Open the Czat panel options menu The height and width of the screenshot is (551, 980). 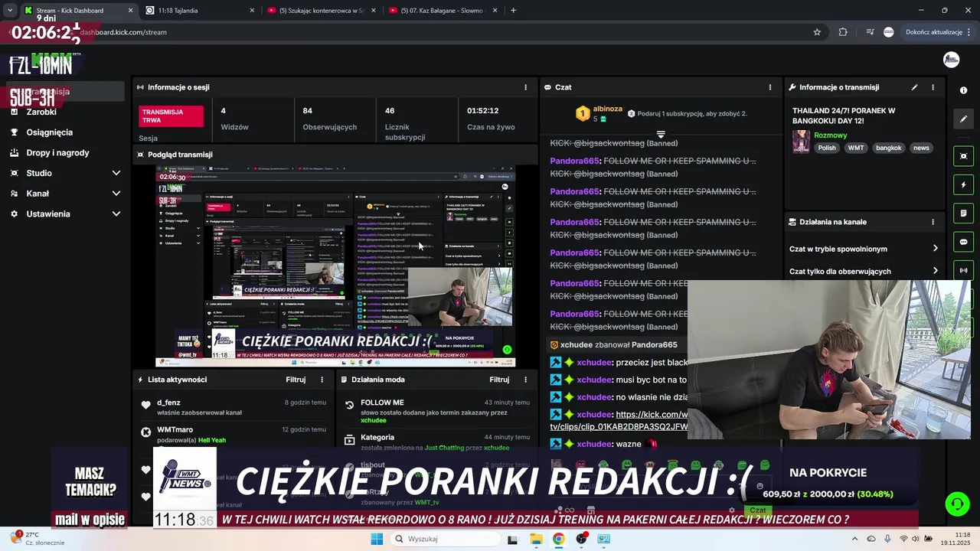770,87
